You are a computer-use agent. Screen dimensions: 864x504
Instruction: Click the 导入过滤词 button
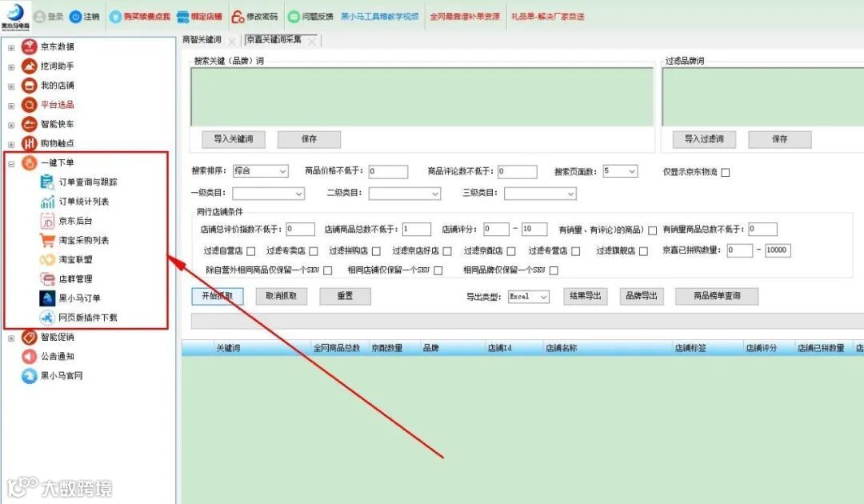(704, 139)
